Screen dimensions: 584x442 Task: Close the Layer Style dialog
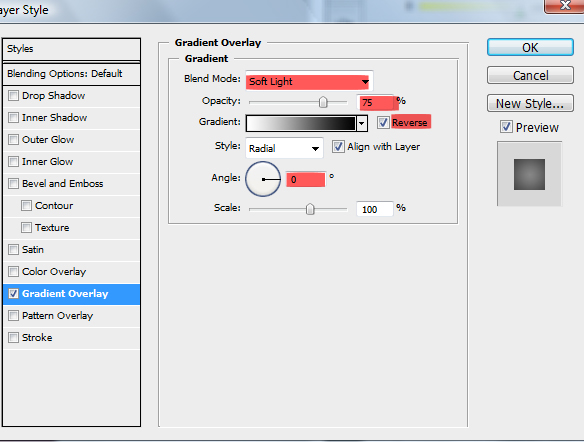(x=564, y=6)
